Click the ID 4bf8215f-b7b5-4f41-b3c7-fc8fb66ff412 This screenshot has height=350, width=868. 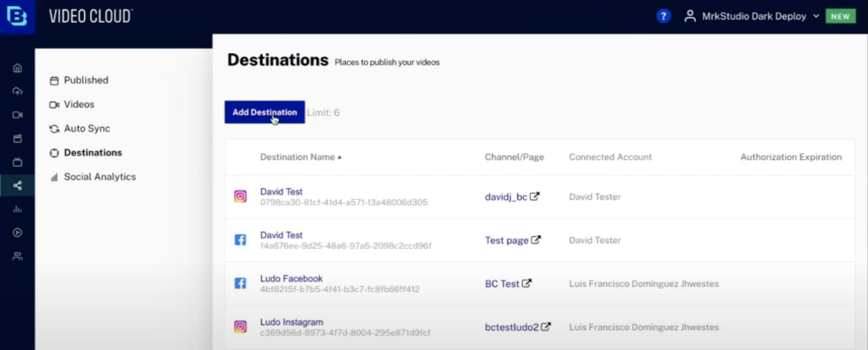(340, 289)
